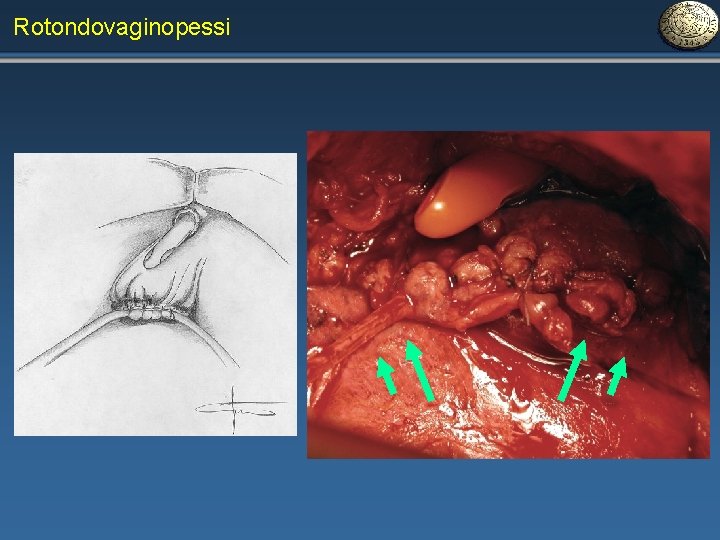
Task: Click the university seal logo
Action: (x=687, y=24)
